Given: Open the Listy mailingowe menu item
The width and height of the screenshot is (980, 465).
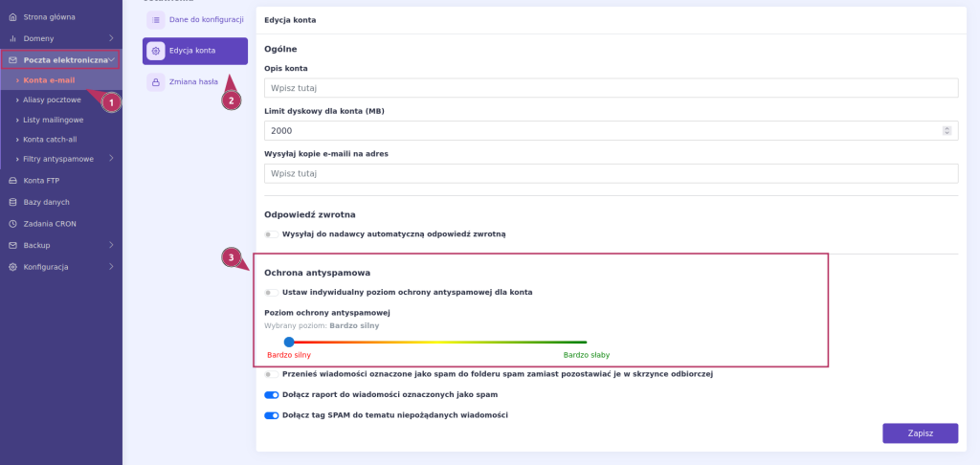Looking at the screenshot, I should tap(54, 120).
